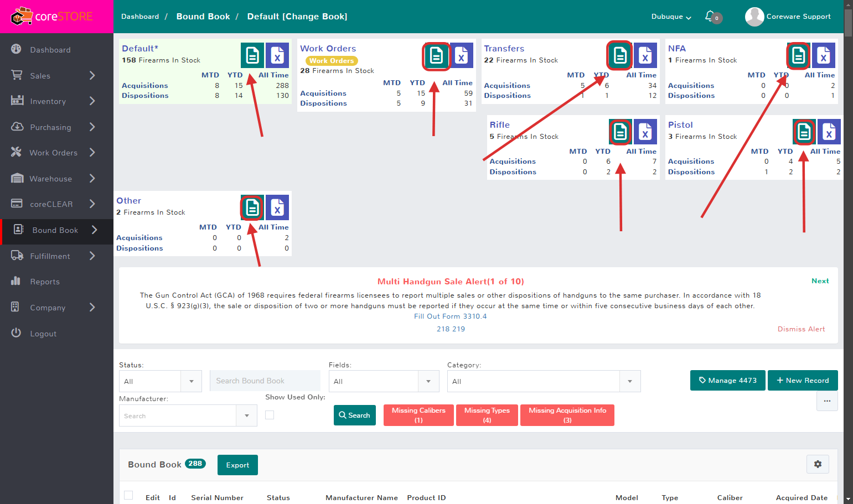Open the Other book PDF report icon
Screen dimensions: 853x504
tap(252, 207)
